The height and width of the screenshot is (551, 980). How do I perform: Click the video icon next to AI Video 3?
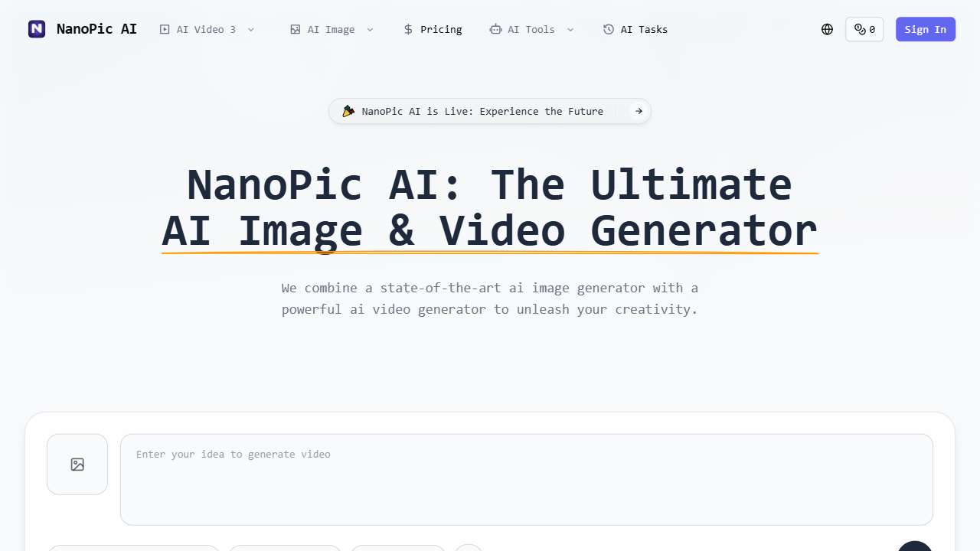[x=165, y=29]
